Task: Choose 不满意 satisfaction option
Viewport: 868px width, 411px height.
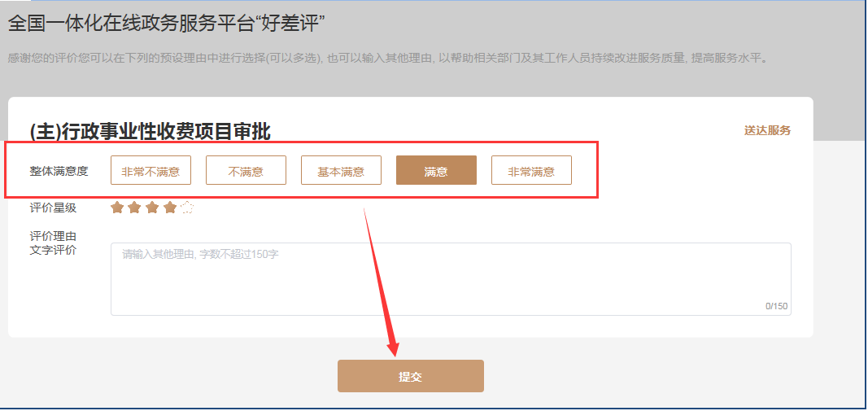Action: pos(246,171)
